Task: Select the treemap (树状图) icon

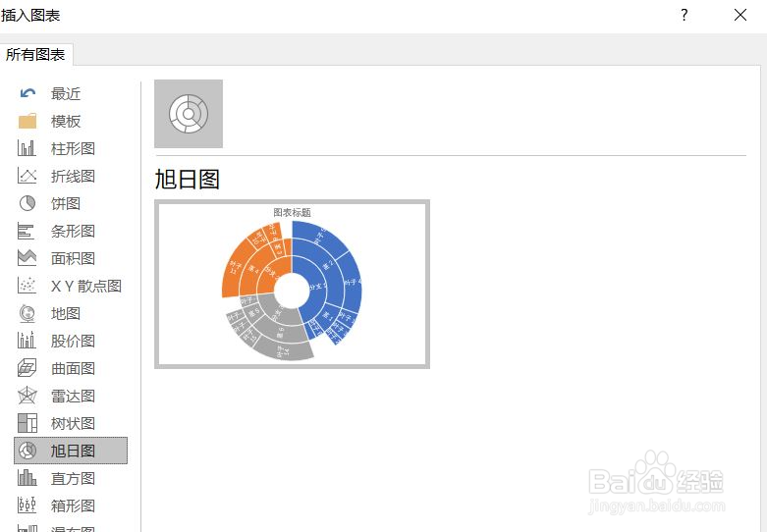Action: (27, 423)
